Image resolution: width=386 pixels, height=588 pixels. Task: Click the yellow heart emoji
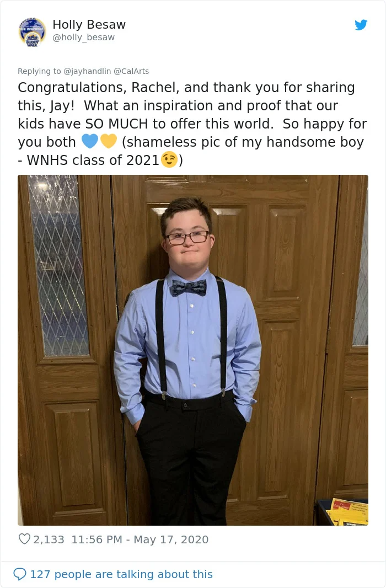109,141
